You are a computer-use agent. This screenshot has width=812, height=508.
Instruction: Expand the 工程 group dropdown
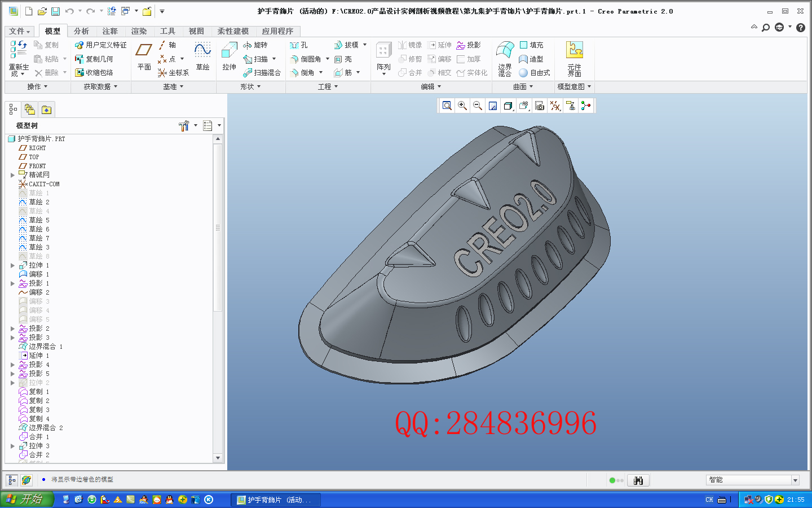(x=328, y=87)
